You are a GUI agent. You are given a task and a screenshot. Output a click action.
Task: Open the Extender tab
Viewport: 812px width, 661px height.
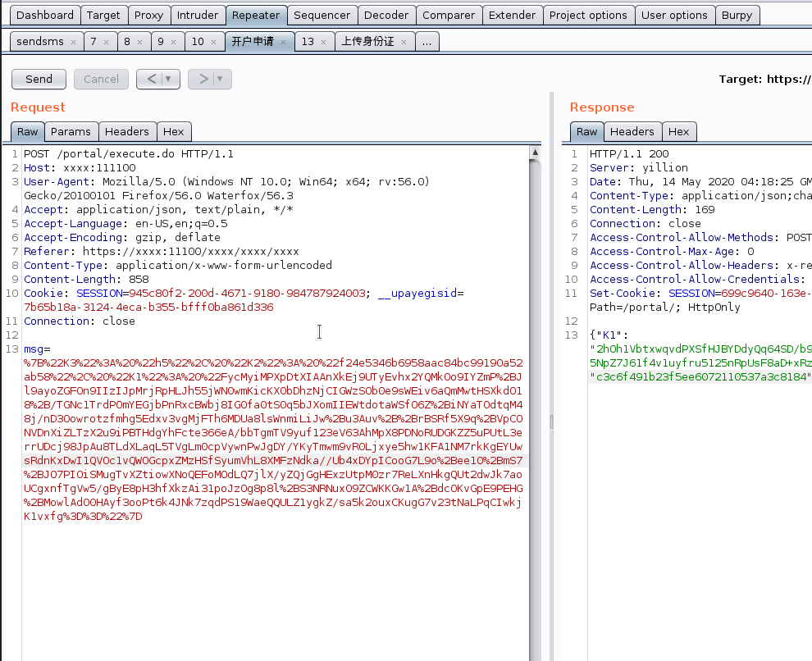512,15
